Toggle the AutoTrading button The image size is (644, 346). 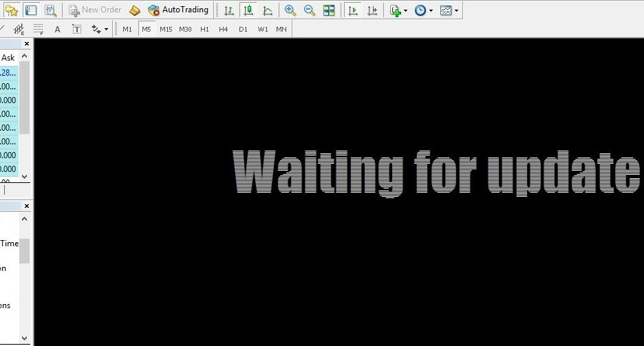[x=178, y=10]
